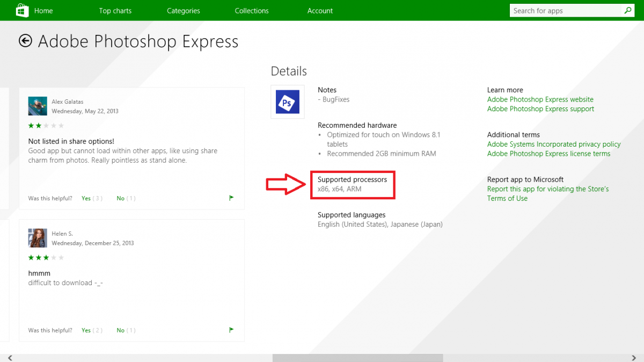
Task: Click the three-star rating on Helen's review
Action: click(x=46, y=258)
